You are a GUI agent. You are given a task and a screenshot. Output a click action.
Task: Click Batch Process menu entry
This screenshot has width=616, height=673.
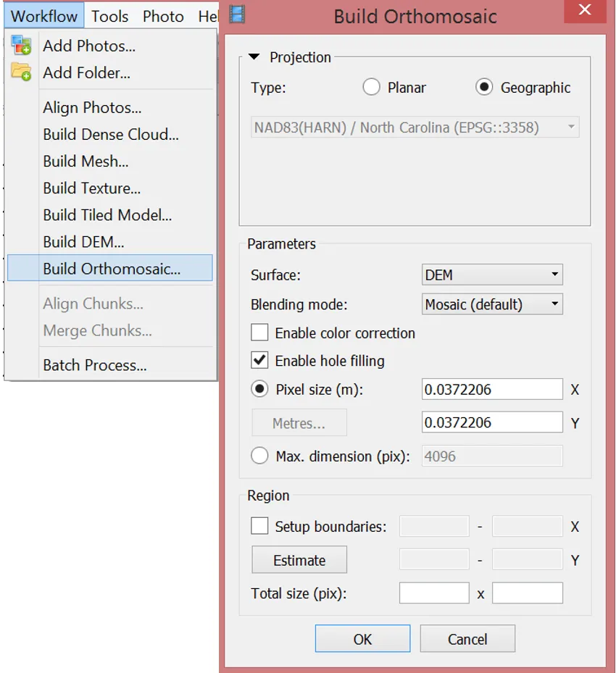95,365
